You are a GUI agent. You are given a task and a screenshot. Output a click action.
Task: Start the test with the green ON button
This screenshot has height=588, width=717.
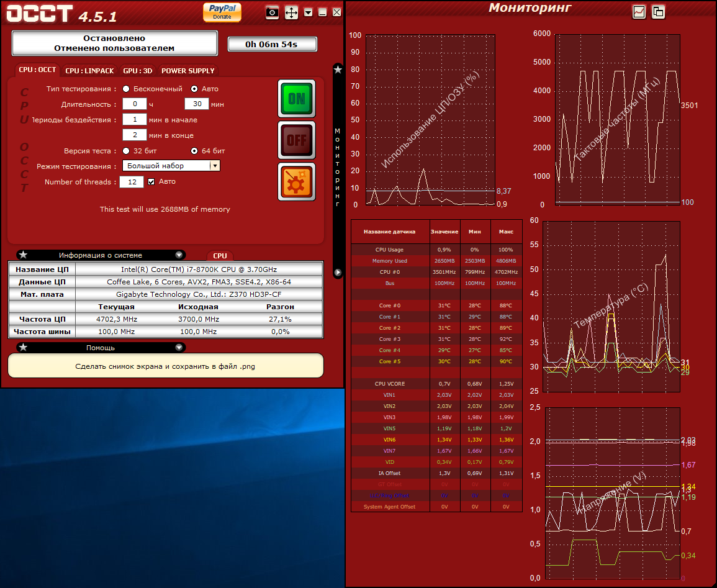[x=297, y=98]
